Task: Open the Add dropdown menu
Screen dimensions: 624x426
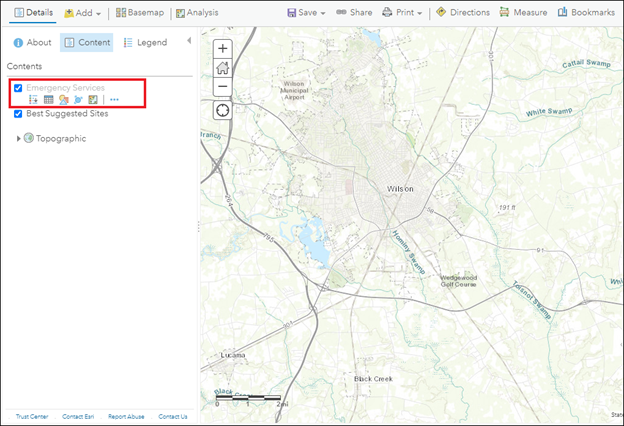Action: pos(82,13)
